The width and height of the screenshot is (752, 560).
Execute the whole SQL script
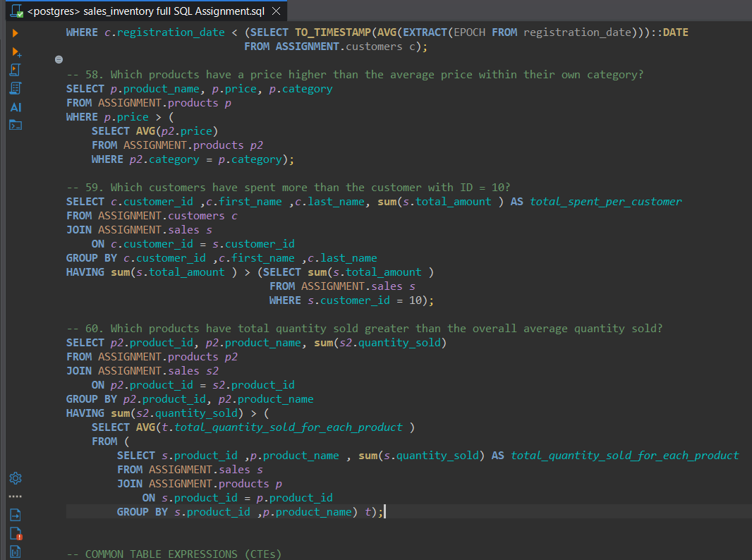(15, 70)
